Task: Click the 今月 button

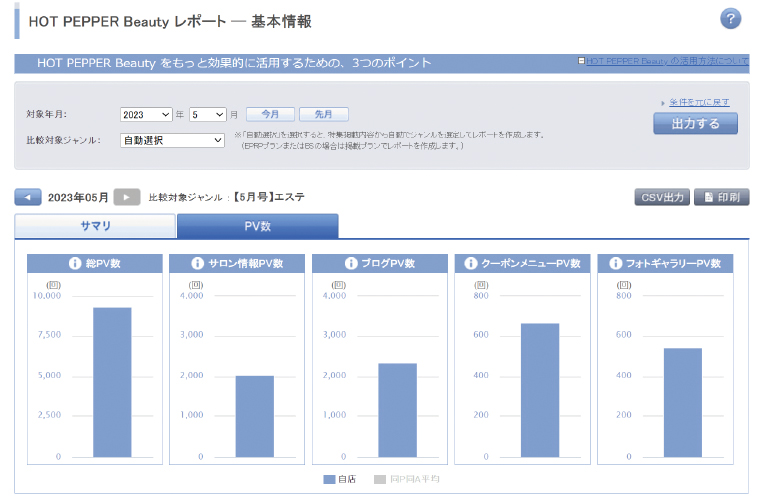Action: pos(270,115)
